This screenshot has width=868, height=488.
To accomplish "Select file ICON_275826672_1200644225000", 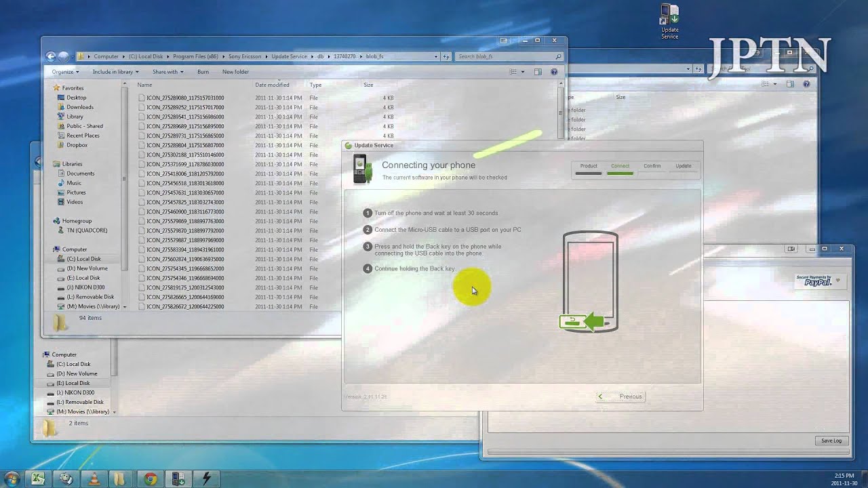I will click(x=185, y=306).
